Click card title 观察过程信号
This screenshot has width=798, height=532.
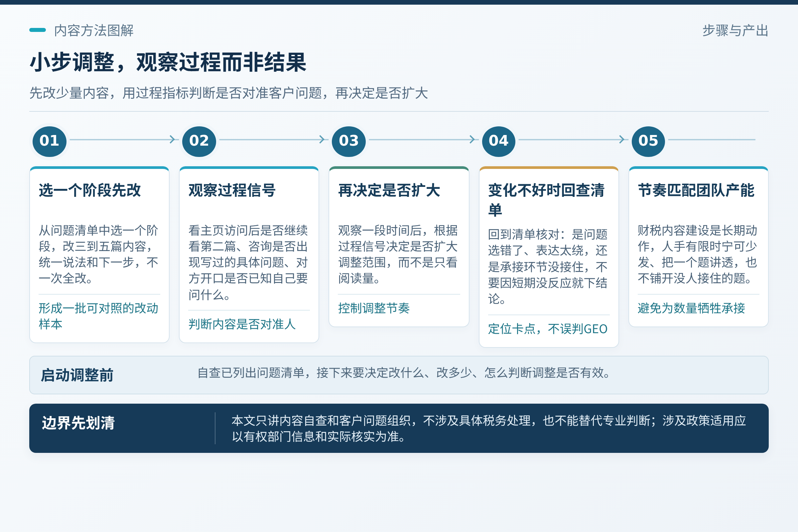point(232,190)
